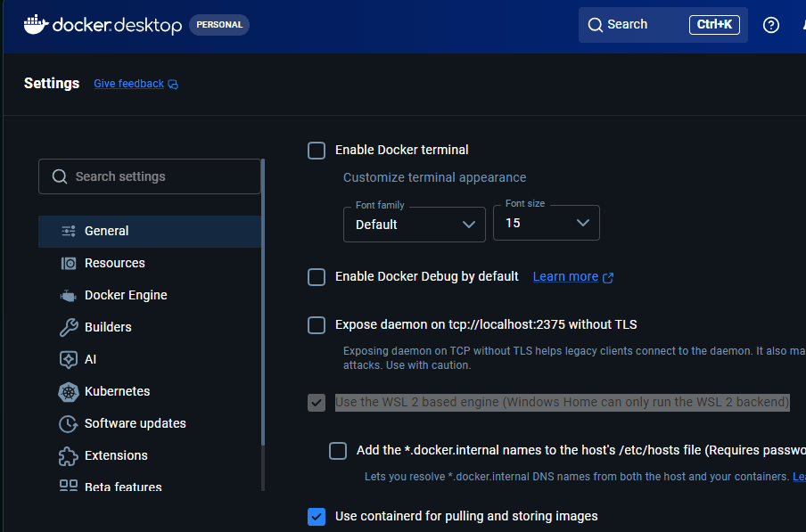This screenshot has width=806, height=532.
Task: Click the Builders wrench icon
Action: 69,327
